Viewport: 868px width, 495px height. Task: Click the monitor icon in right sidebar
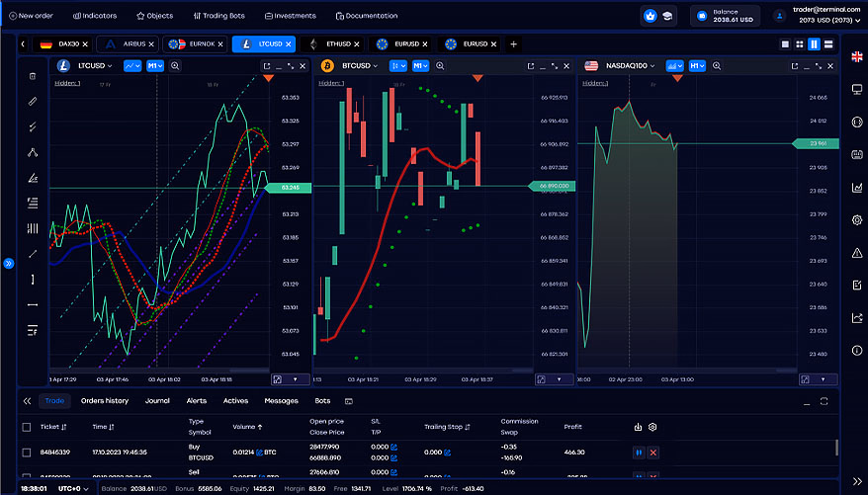click(x=857, y=89)
